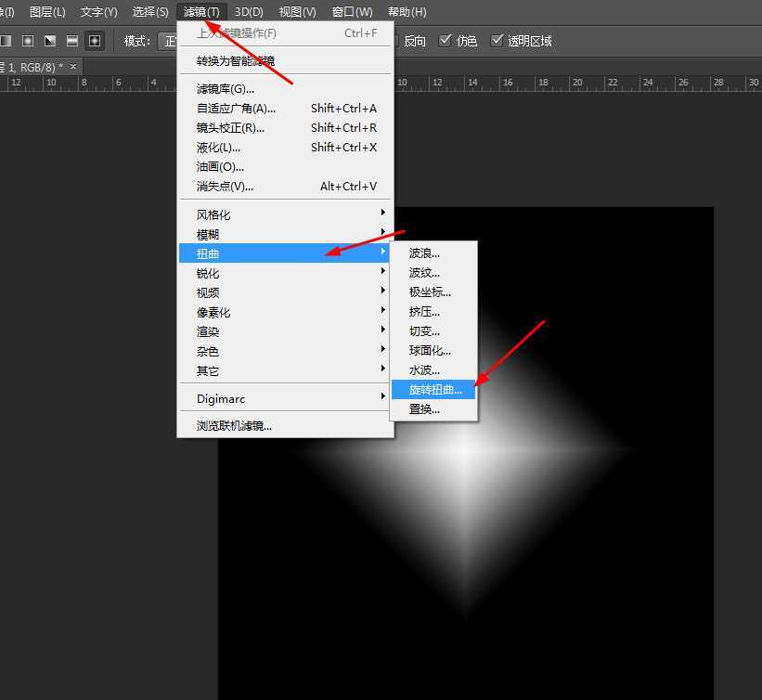
Task: Select the radial gradient style icon
Action: pos(28,40)
